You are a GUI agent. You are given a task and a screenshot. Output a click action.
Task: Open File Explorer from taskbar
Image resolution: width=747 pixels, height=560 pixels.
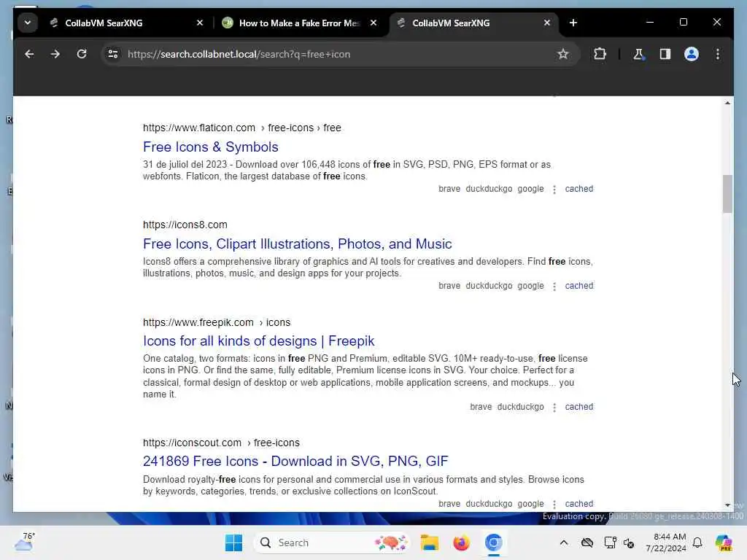[429, 542]
